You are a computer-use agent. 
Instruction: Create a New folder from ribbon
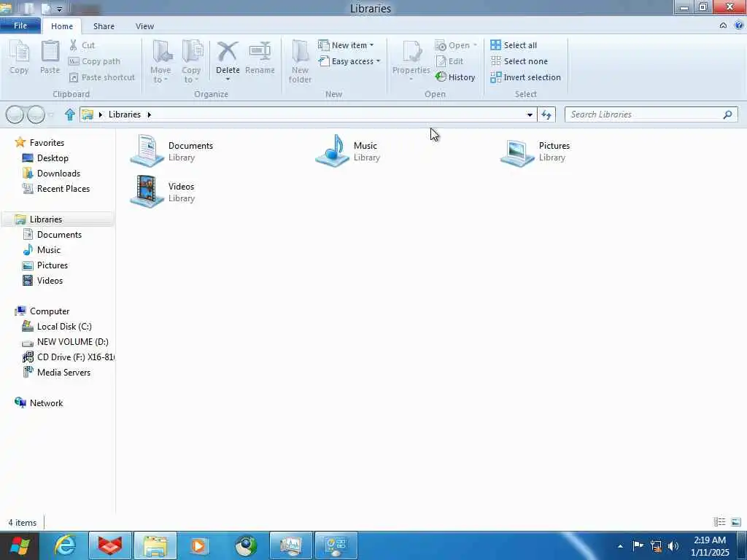tap(300, 62)
